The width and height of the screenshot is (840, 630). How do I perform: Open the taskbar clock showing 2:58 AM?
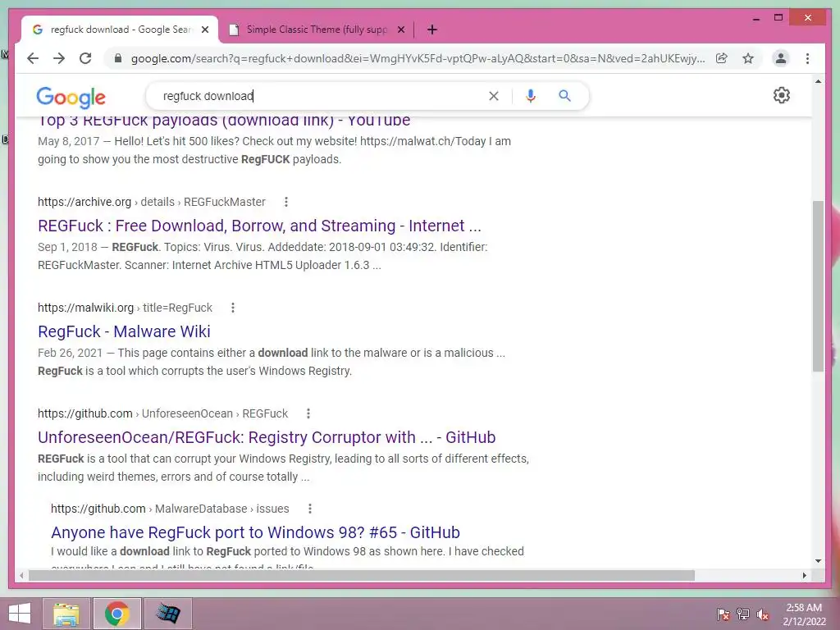[804, 614]
